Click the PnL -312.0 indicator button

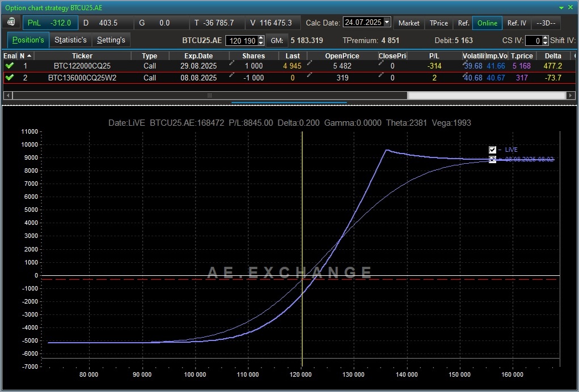[x=50, y=23]
